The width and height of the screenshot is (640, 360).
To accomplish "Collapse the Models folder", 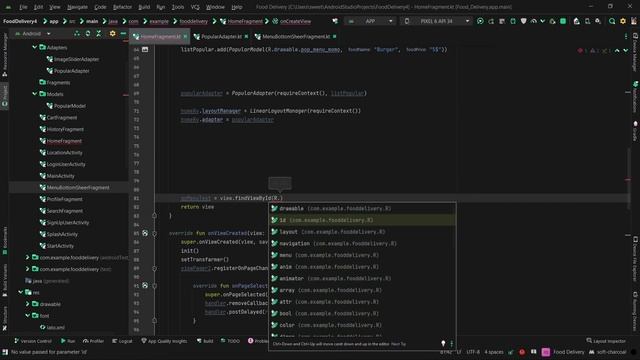I will click(35, 94).
